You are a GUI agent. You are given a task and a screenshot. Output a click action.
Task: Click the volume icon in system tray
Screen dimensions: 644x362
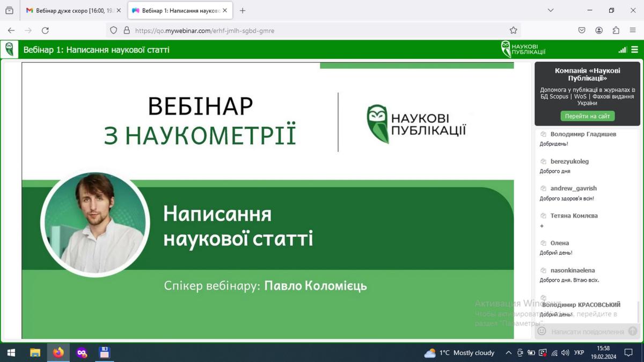click(x=565, y=353)
